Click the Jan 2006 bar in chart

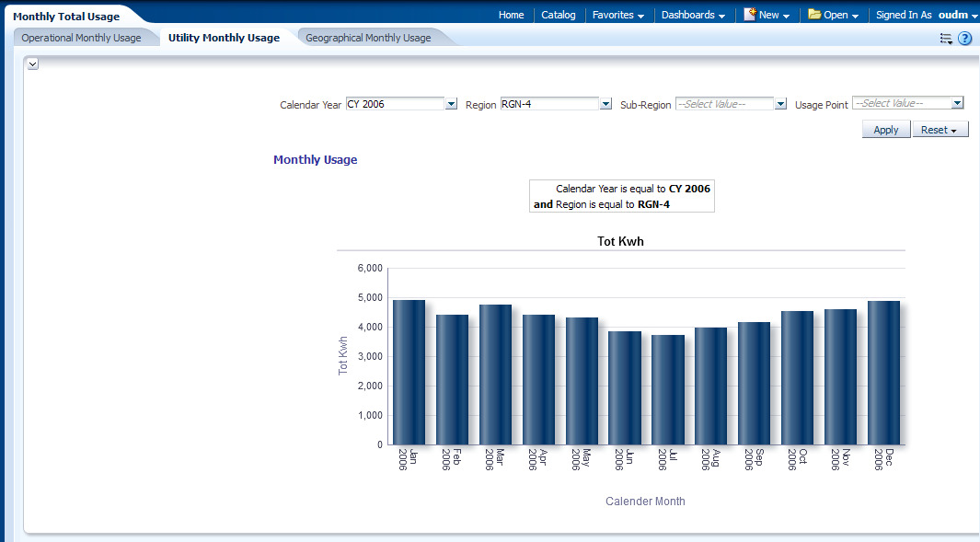(x=409, y=373)
